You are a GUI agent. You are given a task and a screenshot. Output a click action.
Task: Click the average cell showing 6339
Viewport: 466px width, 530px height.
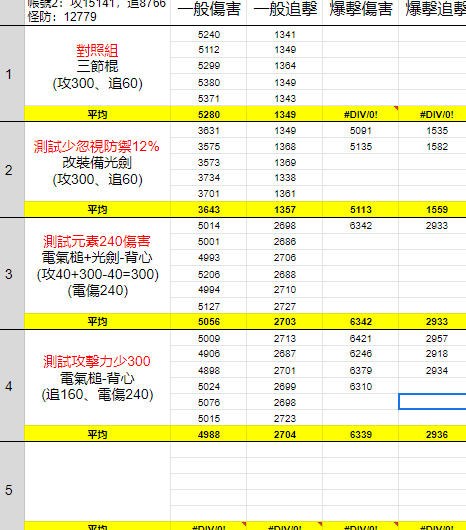(x=361, y=434)
